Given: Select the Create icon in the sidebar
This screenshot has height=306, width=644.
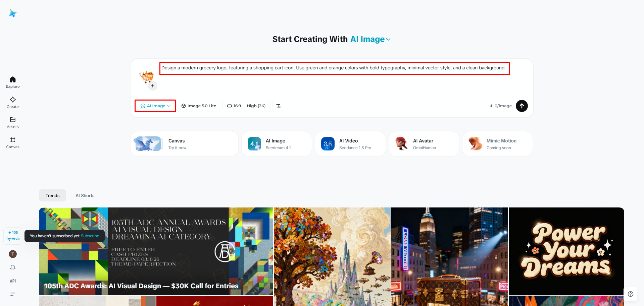Looking at the screenshot, I should 12,102.
